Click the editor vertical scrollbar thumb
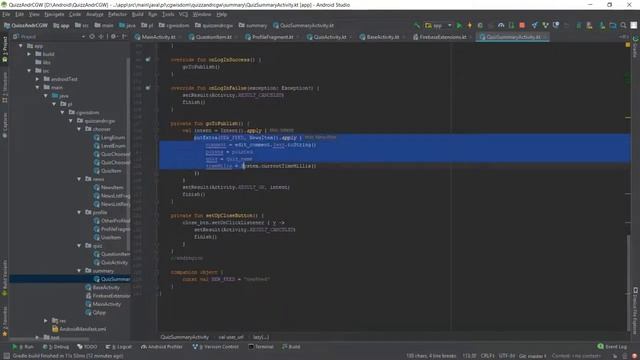This screenshot has width=640, height=360. (x=629, y=282)
